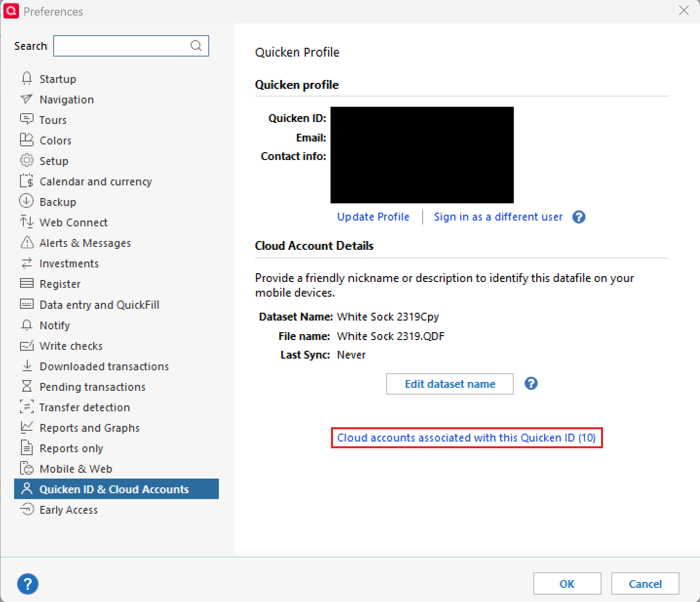The image size is (700, 602).
Task: Open Write checks preferences
Action: [71, 346]
